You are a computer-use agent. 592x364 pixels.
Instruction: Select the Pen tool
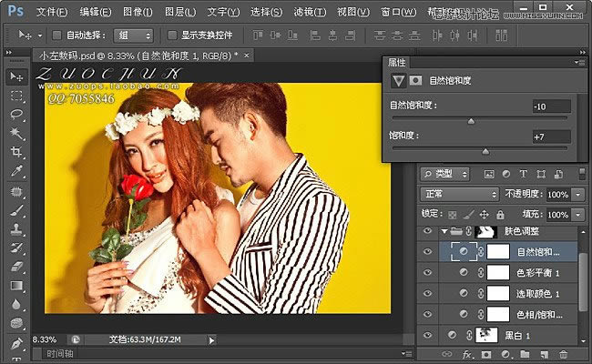coord(16,344)
